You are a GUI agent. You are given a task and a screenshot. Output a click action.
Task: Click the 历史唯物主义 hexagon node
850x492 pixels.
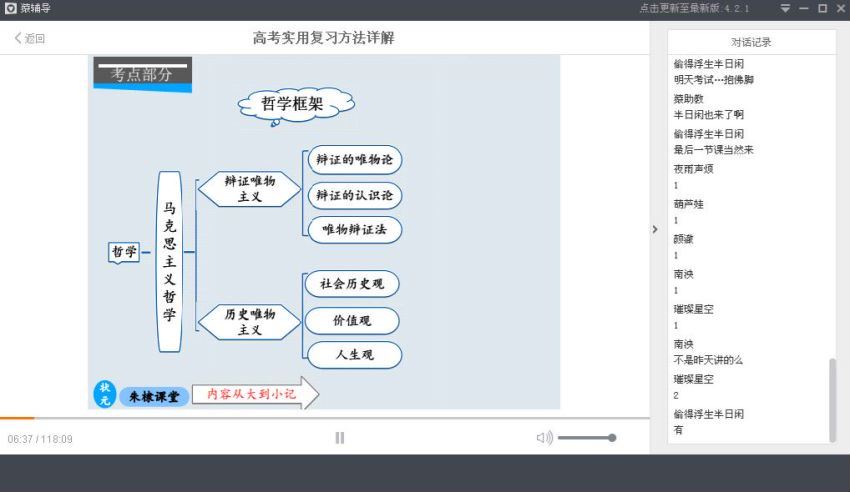coord(249,322)
